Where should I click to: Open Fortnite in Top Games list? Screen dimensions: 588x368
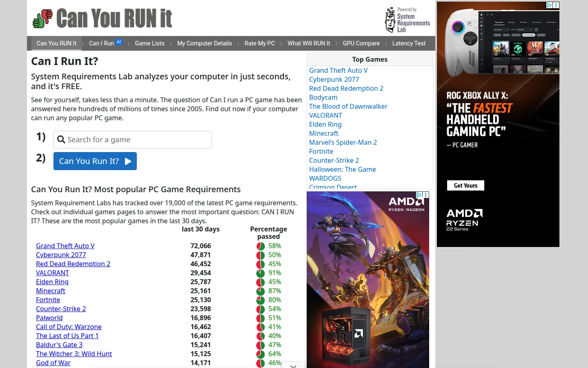[x=321, y=151]
